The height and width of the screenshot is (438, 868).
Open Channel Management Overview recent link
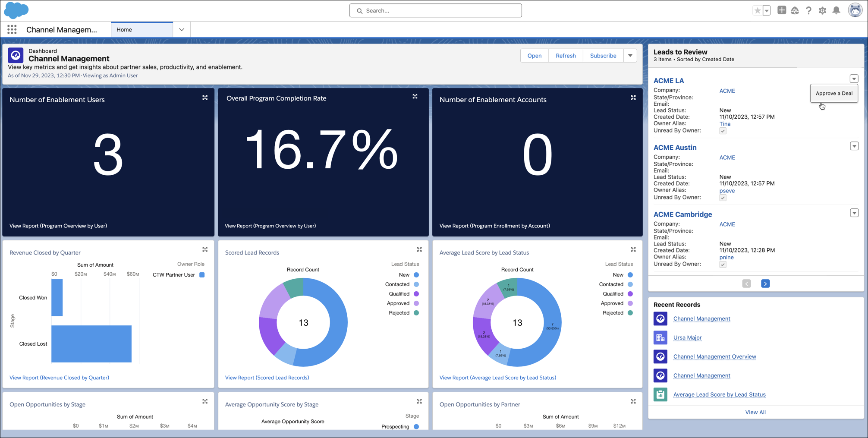point(714,356)
